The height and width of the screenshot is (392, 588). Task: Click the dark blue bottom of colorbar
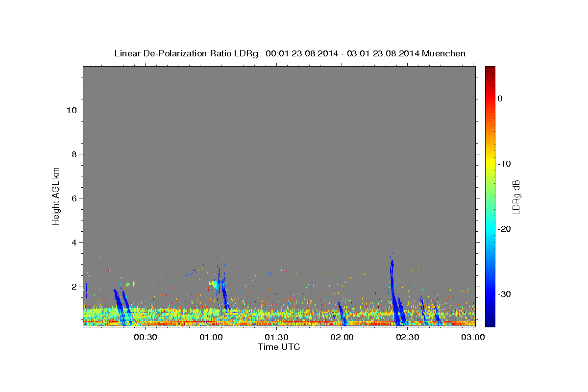[x=490, y=322]
